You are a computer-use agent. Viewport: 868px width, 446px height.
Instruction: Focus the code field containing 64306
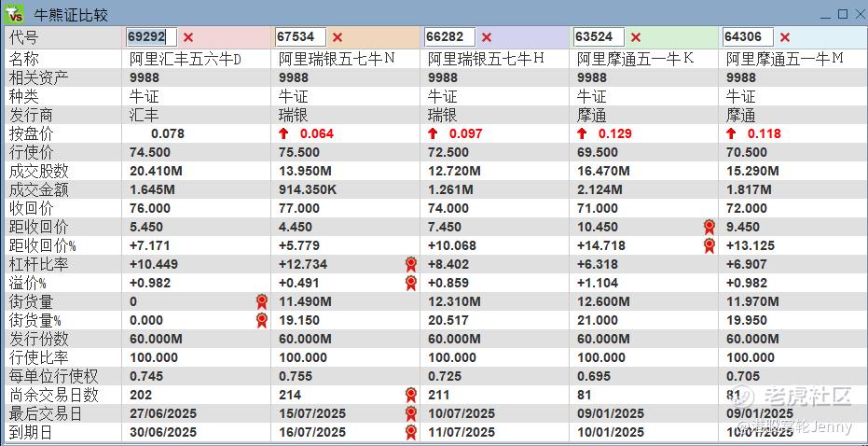[x=748, y=37]
